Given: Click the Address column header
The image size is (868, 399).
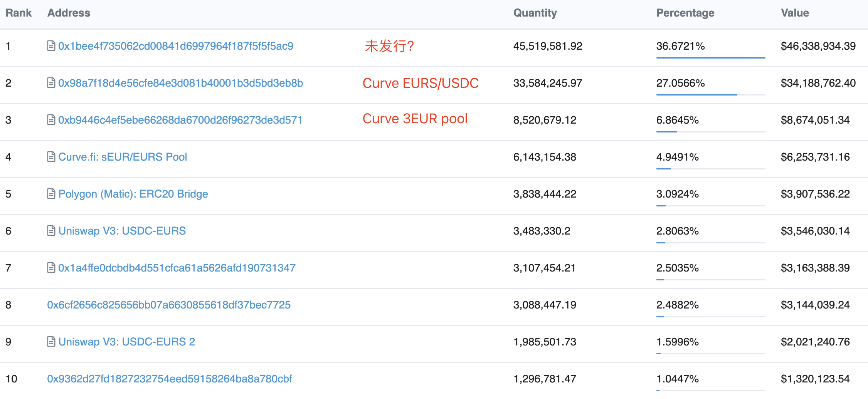Looking at the screenshot, I should (69, 13).
